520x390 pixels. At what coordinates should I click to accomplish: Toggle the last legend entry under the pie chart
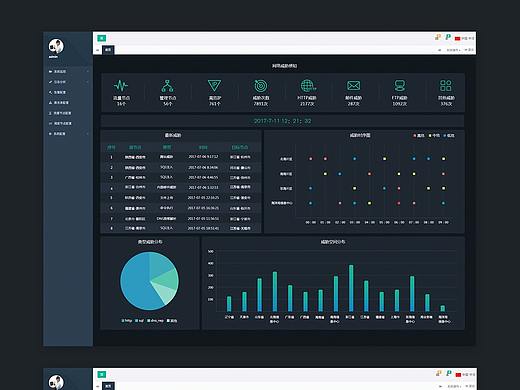point(172,320)
